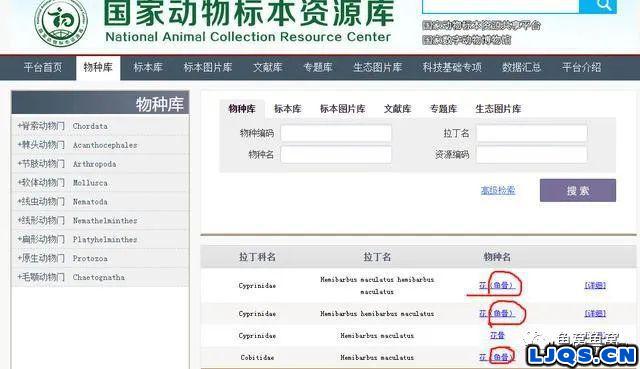Click the purple 搜索 button

click(x=578, y=190)
